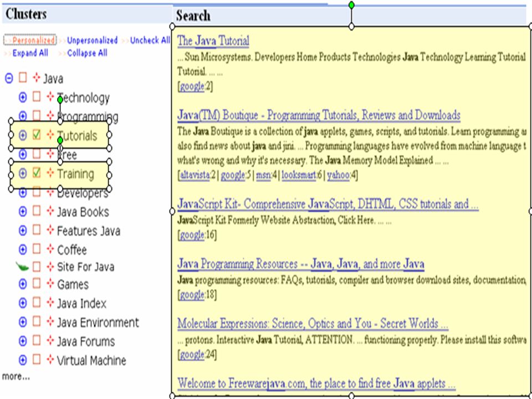The image size is (532, 399).
Task: Show more clusters via the more... link
Action: (x=16, y=376)
